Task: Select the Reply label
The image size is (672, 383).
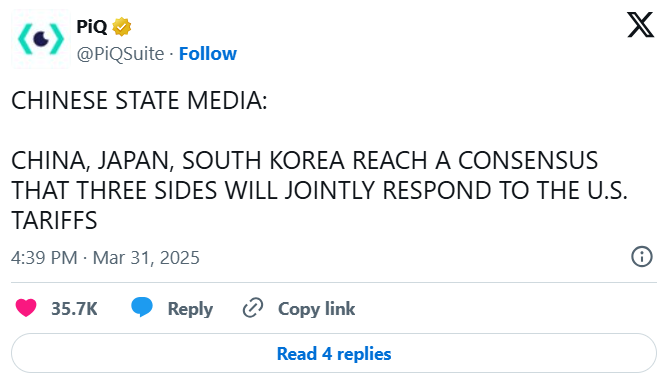Action: [190, 309]
